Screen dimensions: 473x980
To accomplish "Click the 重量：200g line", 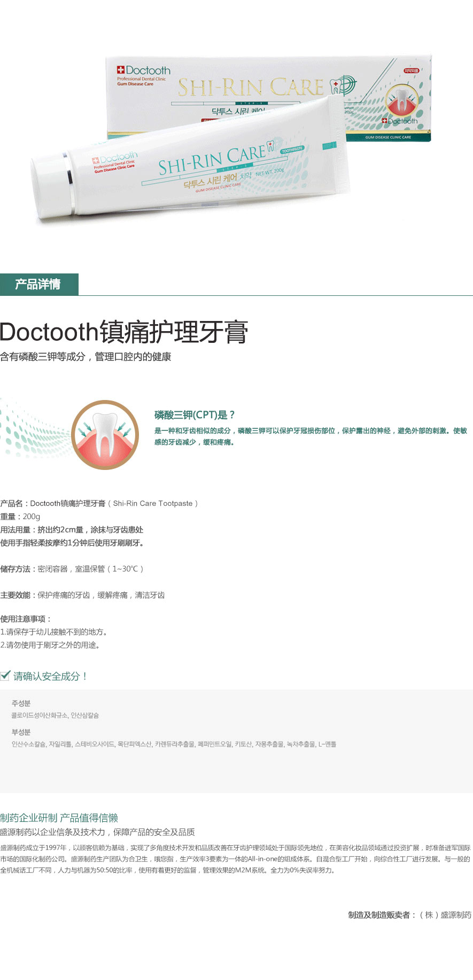I will click(x=20, y=516).
